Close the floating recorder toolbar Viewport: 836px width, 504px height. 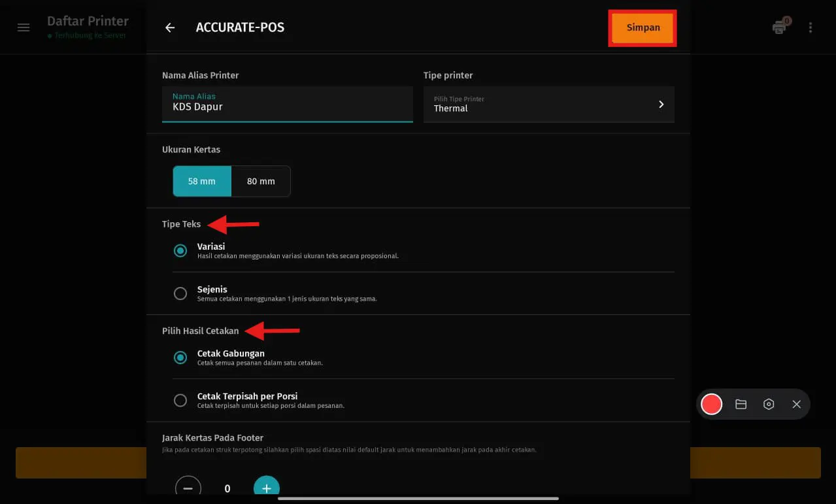click(x=796, y=404)
